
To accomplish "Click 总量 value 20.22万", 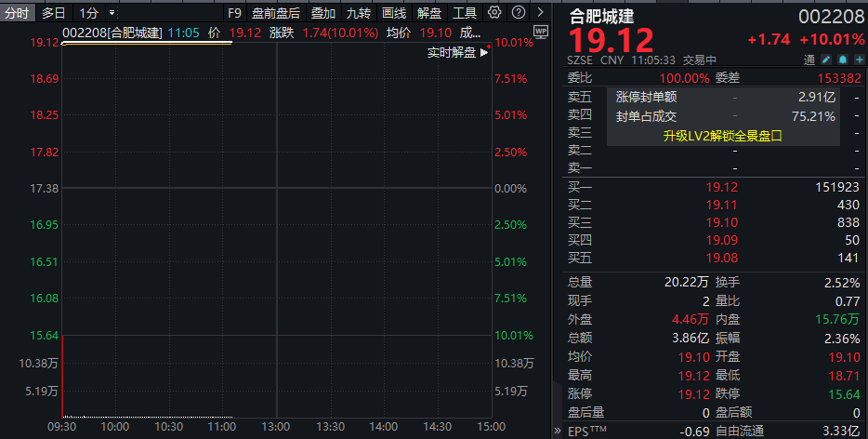I will tap(687, 282).
